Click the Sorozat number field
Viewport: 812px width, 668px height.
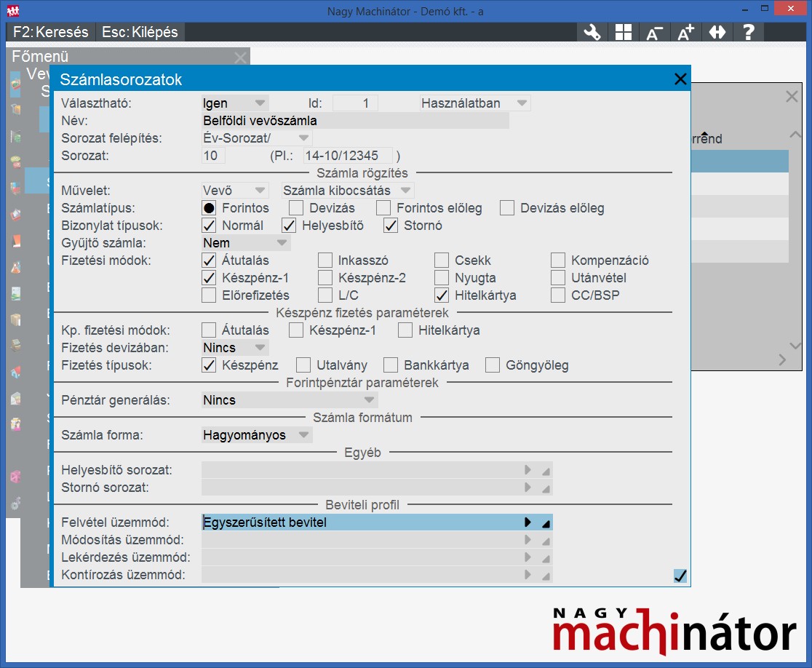(x=213, y=155)
